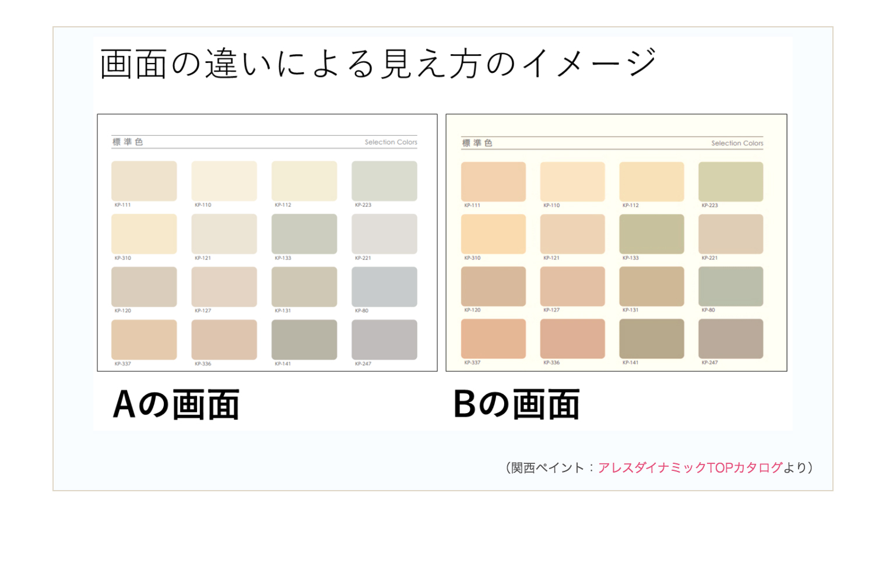
Task: Click KP-111 swatch in B panel
Action: pyautogui.click(x=493, y=182)
